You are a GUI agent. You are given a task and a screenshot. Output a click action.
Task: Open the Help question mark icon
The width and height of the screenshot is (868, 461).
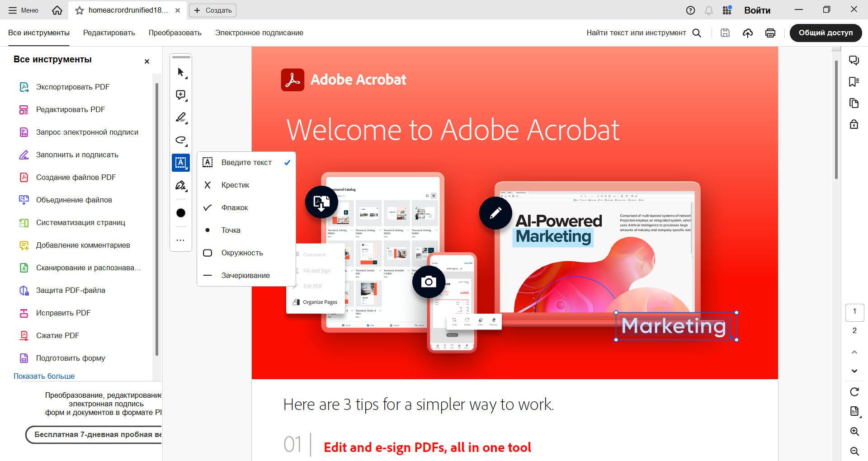tap(690, 10)
